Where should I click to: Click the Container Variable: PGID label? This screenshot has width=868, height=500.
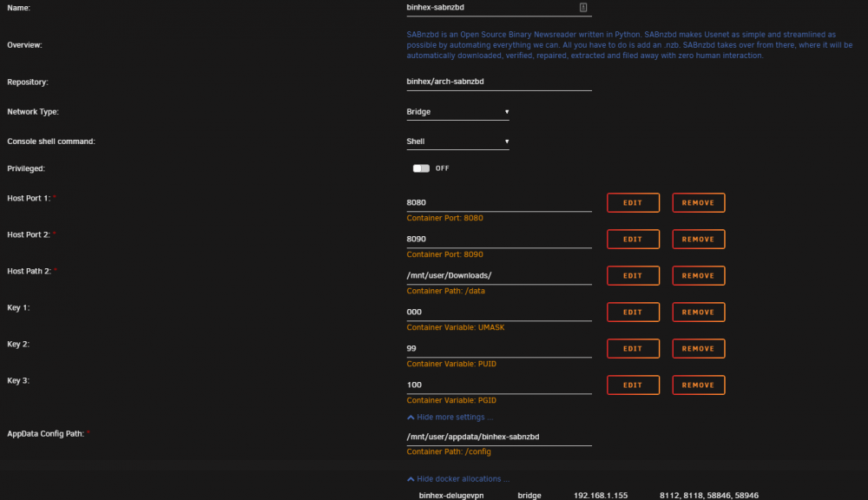click(451, 401)
